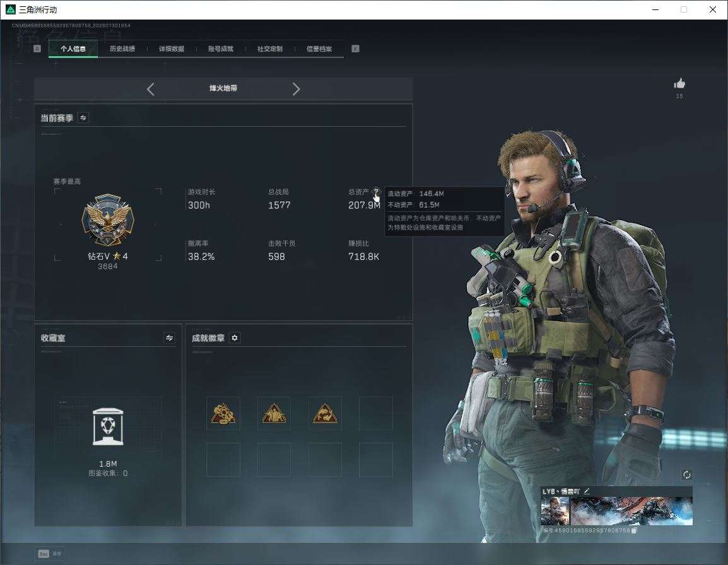Go to next mode with right arrow
728x565 pixels.
296,89
